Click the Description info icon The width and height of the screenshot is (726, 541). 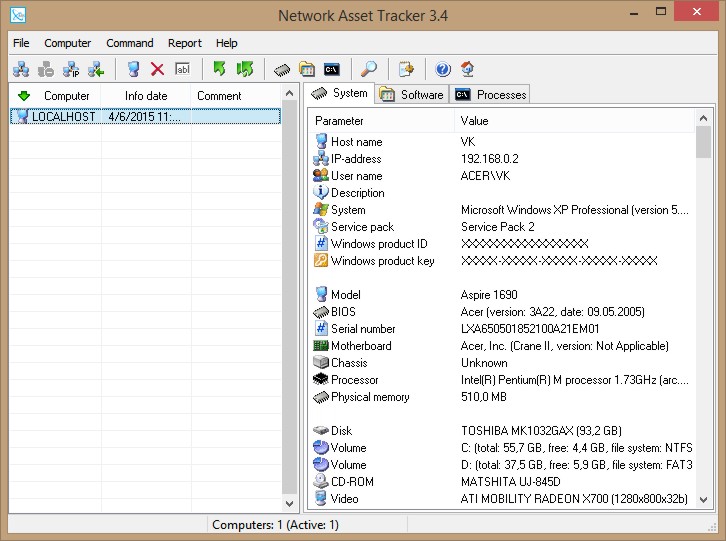pyautogui.click(x=320, y=192)
